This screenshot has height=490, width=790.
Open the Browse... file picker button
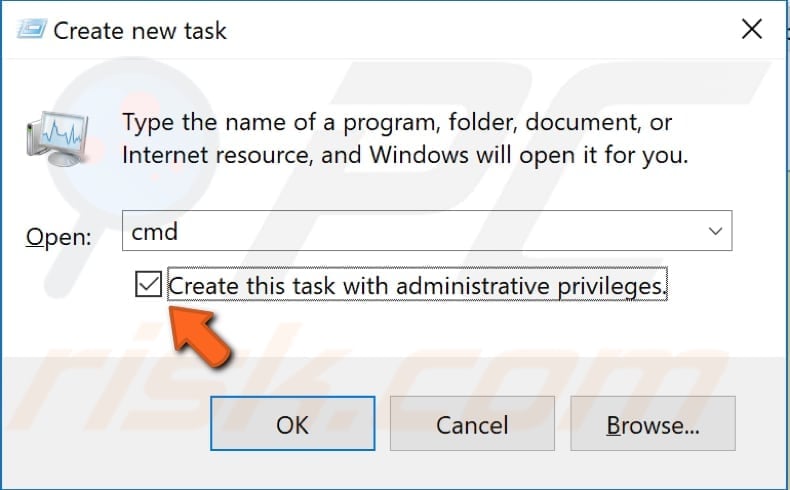point(652,425)
